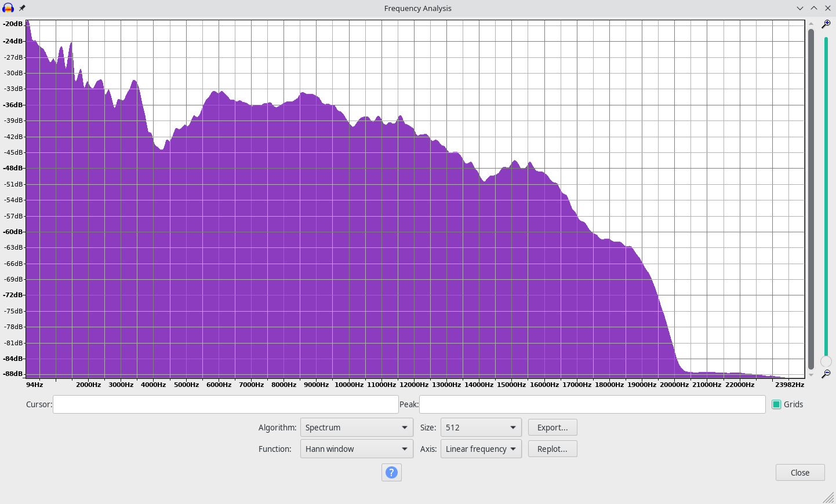
Task: Click the scrollbar up arrow
Action: tap(811, 24)
